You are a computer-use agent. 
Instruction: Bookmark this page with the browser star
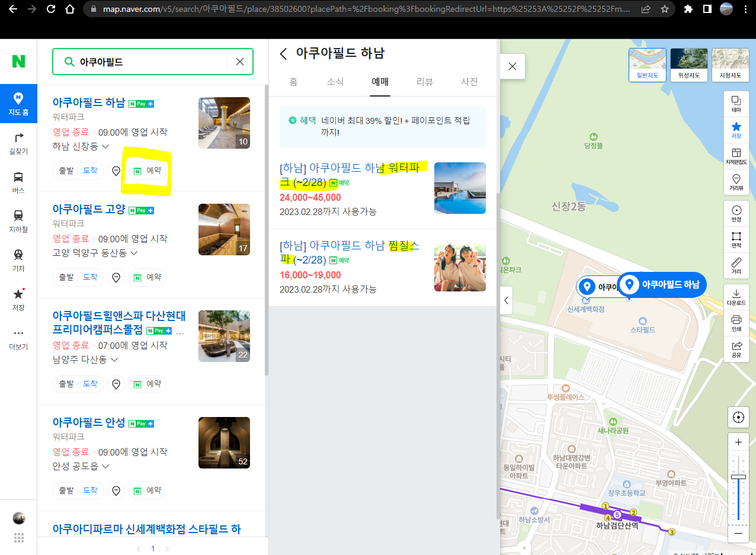[665, 9]
